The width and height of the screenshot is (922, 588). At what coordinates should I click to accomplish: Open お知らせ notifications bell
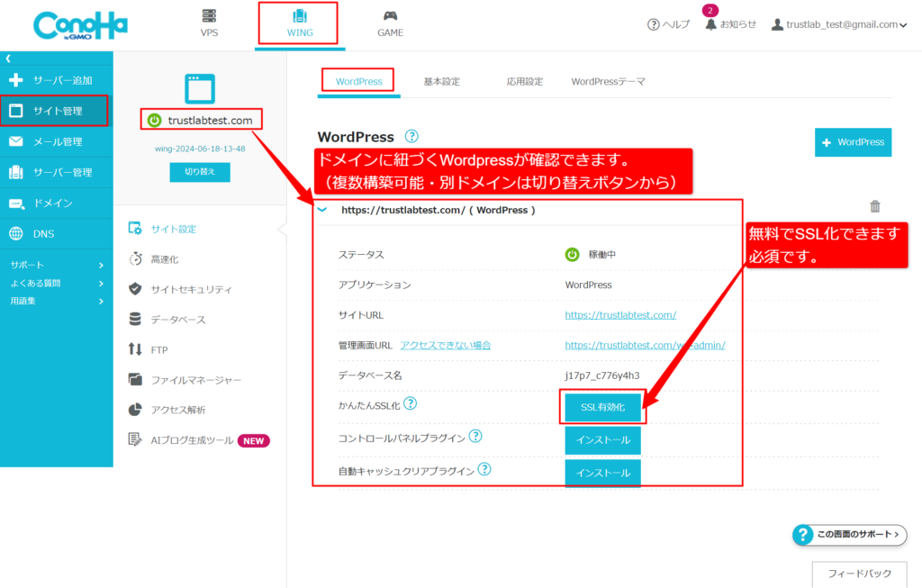[710, 25]
